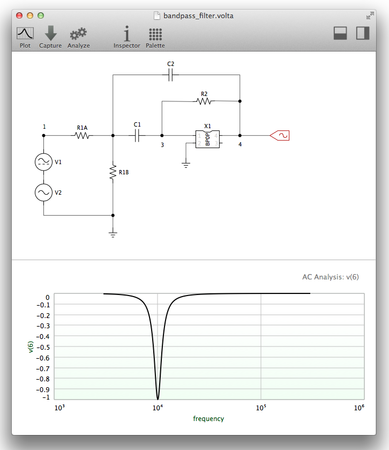
Task: Select the ground symbol below X1
Action: coord(186,165)
